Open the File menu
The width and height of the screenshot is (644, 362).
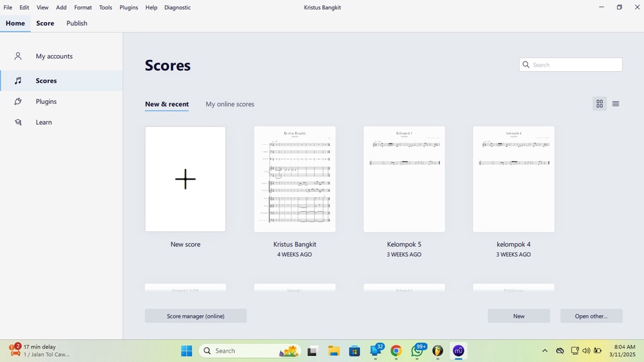point(8,7)
